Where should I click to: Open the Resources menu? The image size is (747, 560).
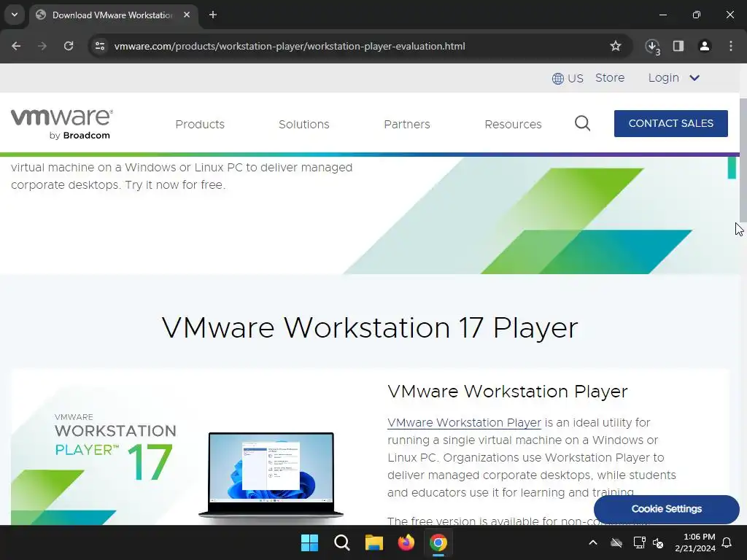(513, 124)
